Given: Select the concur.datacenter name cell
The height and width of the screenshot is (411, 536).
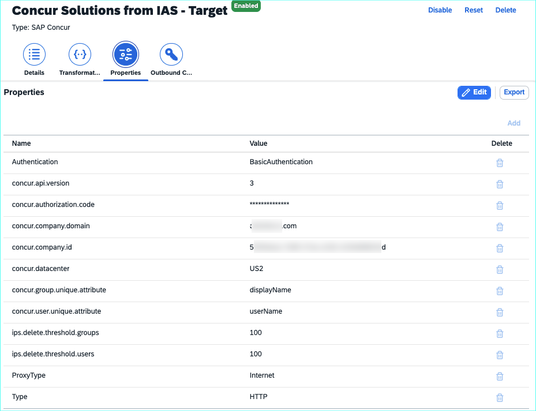Looking at the screenshot, I should click(40, 268).
